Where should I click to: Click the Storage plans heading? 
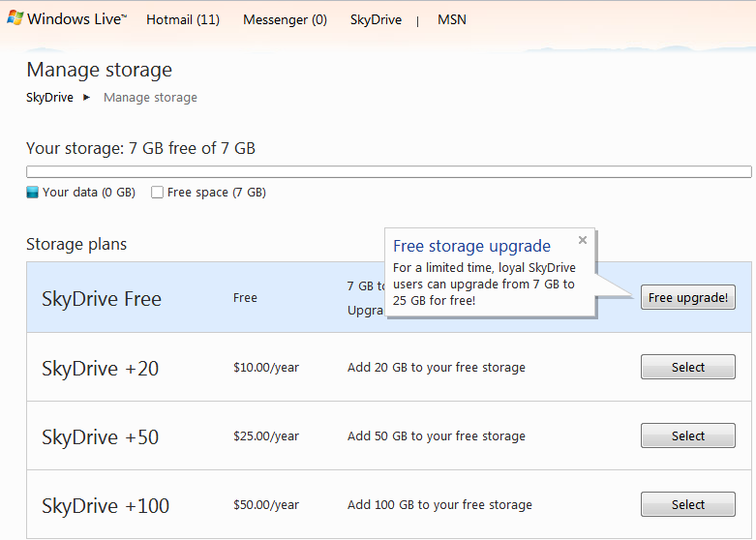[76, 244]
